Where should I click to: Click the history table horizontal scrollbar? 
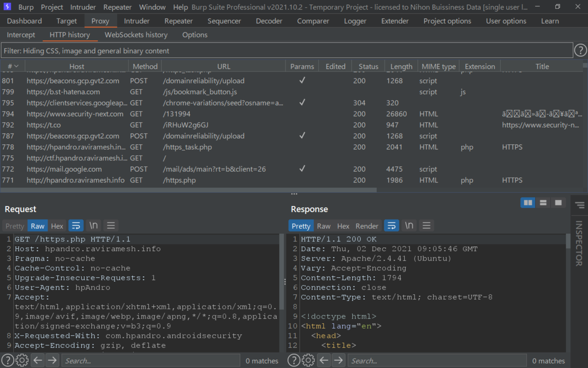pos(188,190)
